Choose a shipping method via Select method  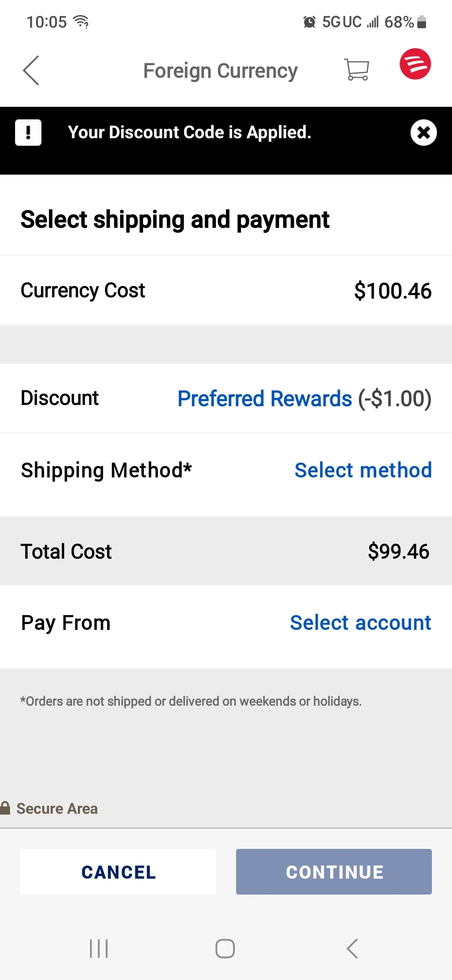click(363, 470)
